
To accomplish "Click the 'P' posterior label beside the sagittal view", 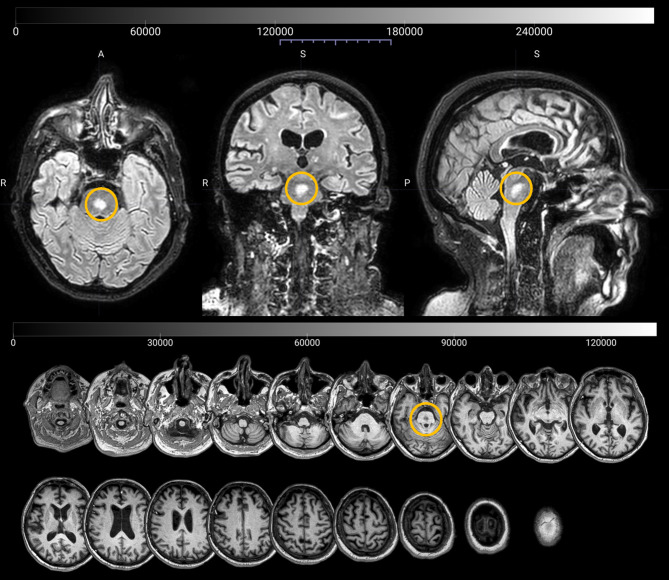I will pyautogui.click(x=407, y=183).
